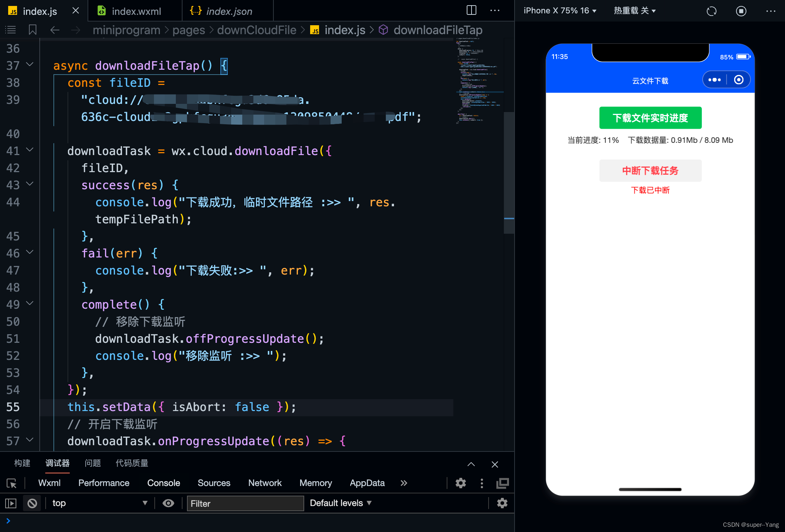Switch to the Console devtools tab

click(x=164, y=483)
